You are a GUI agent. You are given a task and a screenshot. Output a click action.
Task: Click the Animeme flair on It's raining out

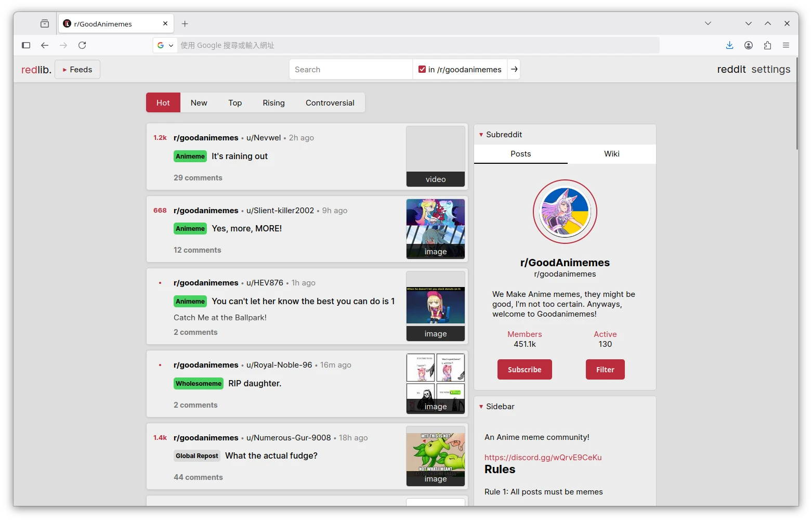[190, 157]
